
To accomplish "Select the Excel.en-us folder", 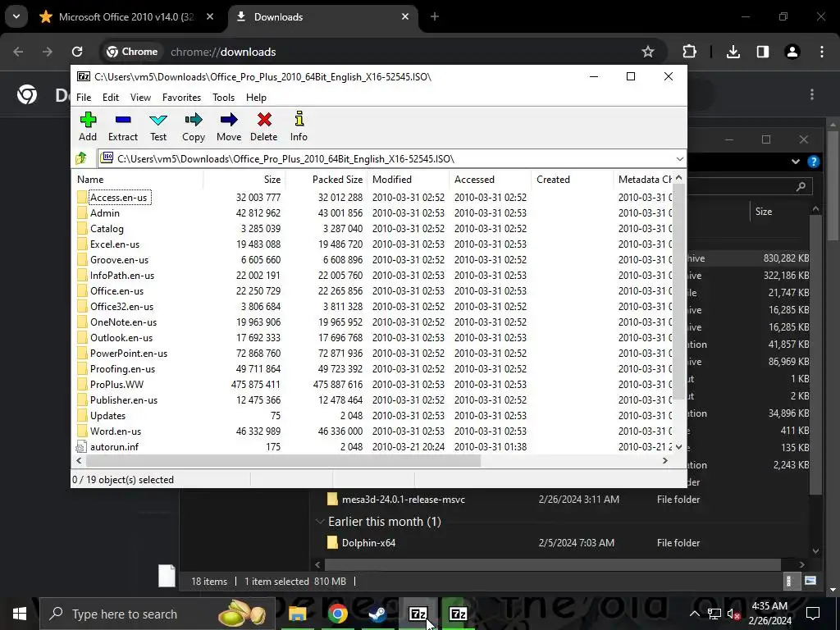I will tap(115, 244).
